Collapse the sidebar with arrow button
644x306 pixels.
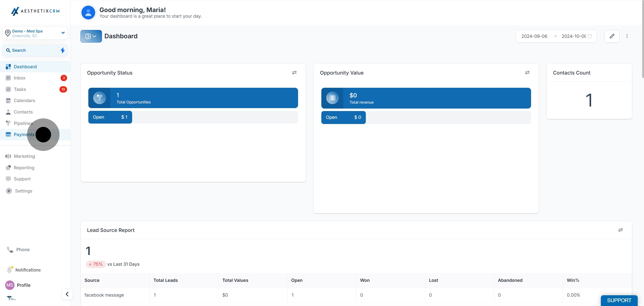click(x=67, y=294)
